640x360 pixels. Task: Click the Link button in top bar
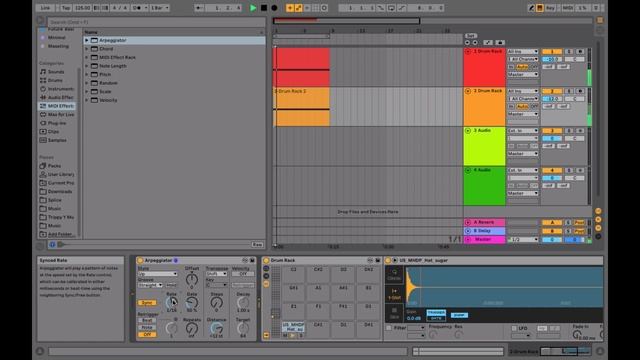(x=45, y=8)
